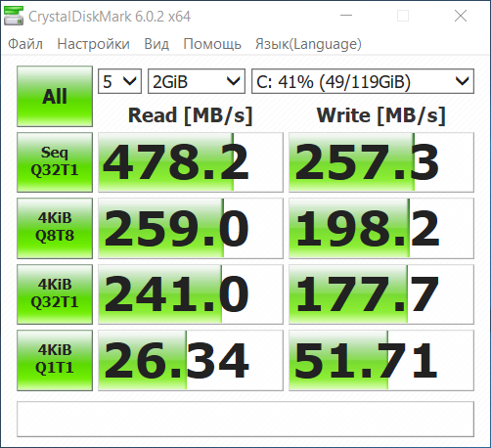Open the Вид menu
Image resolution: width=491 pixels, height=448 pixels.
[156, 44]
